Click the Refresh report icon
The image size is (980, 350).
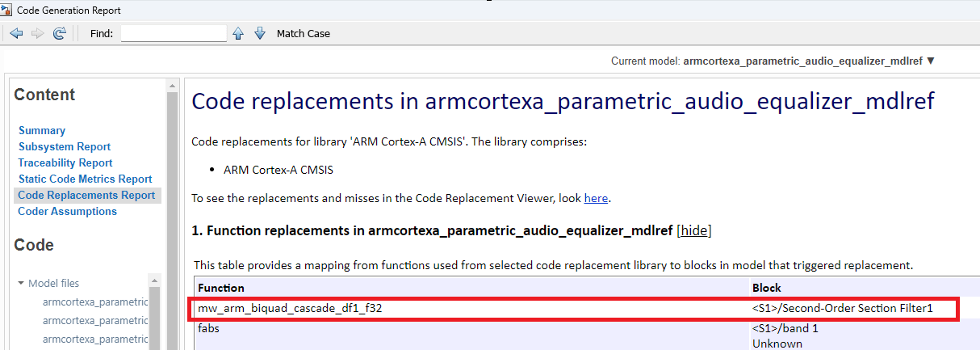59,33
